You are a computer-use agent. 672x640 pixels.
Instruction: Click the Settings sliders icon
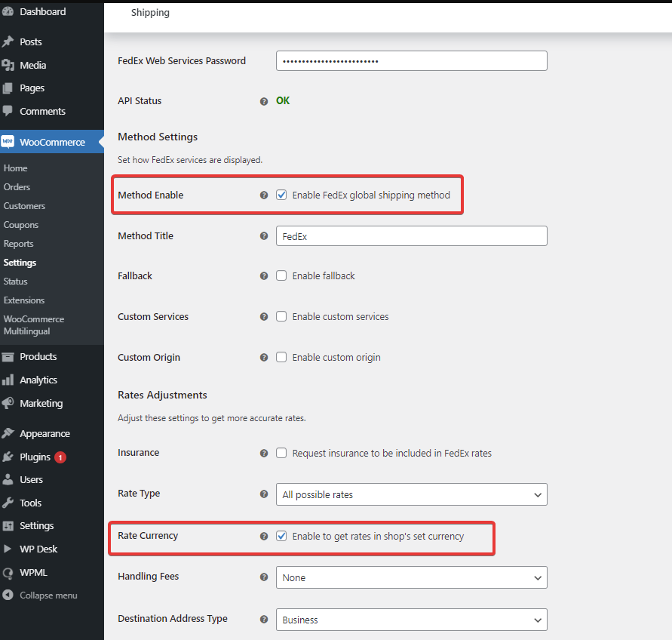[x=8, y=525]
